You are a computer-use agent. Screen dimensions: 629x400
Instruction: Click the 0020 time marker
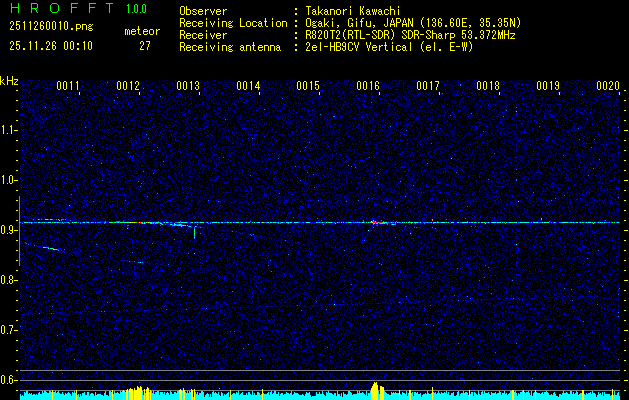(608, 87)
